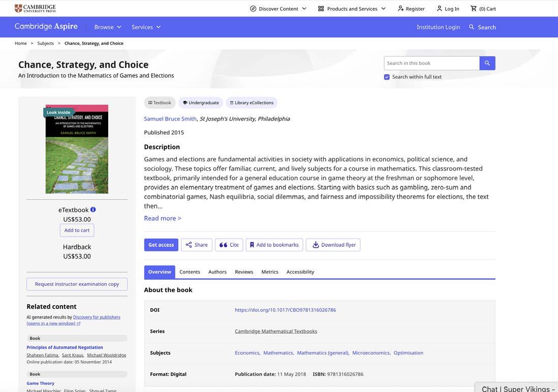Image resolution: width=558 pixels, height=392 pixels.
Task: Click the Share network icon
Action: (189, 245)
